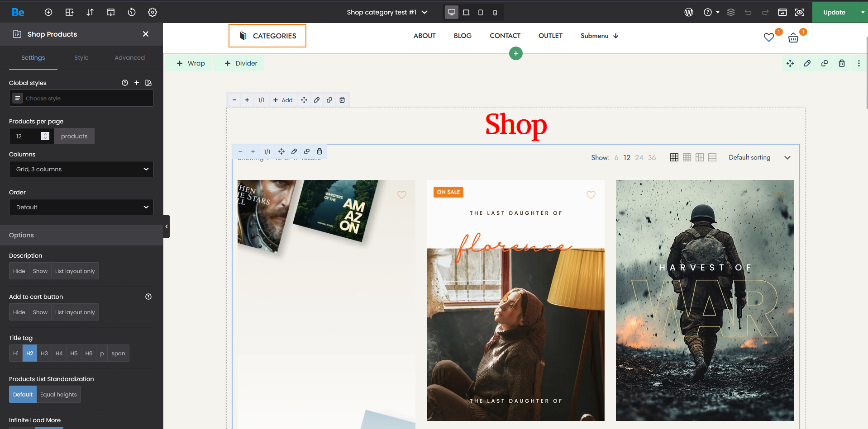Open the preview eye icon

(800, 12)
